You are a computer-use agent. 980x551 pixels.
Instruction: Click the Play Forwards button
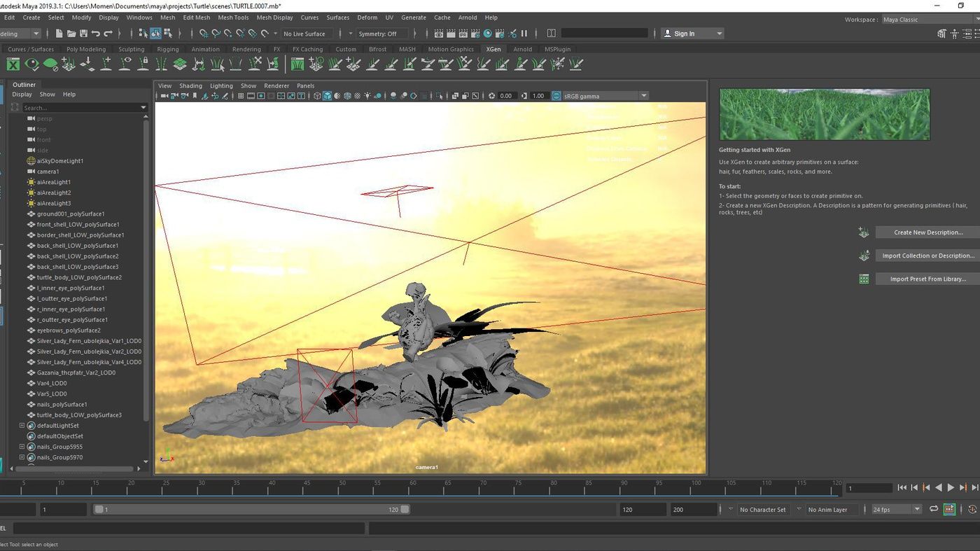951,488
